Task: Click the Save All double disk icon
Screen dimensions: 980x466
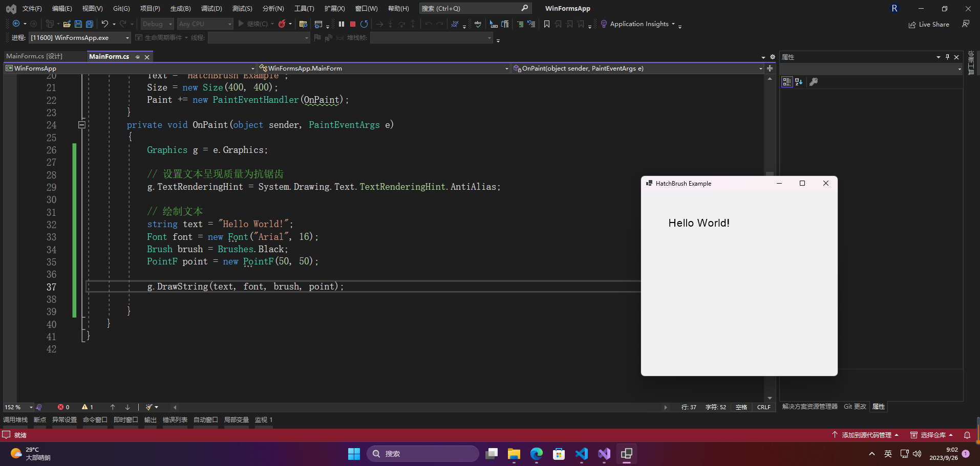Action: 90,24
